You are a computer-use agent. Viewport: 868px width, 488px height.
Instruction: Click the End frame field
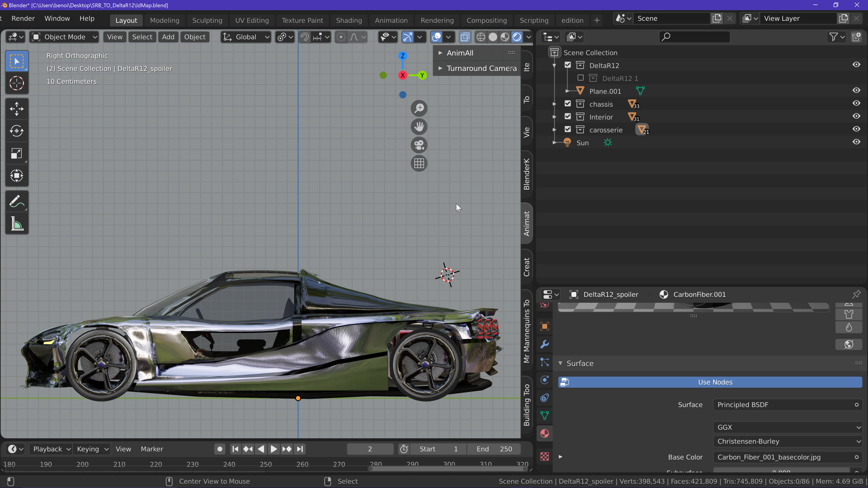coord(494,449)
